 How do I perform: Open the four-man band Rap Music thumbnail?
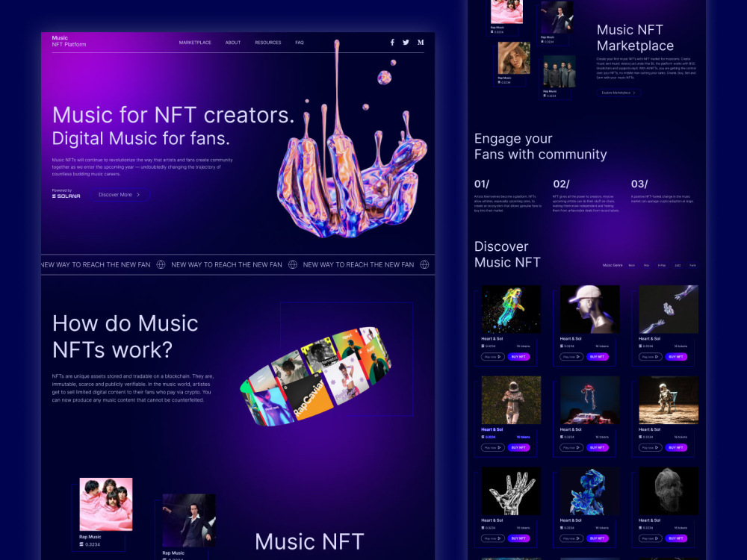(x=560, y=72)
